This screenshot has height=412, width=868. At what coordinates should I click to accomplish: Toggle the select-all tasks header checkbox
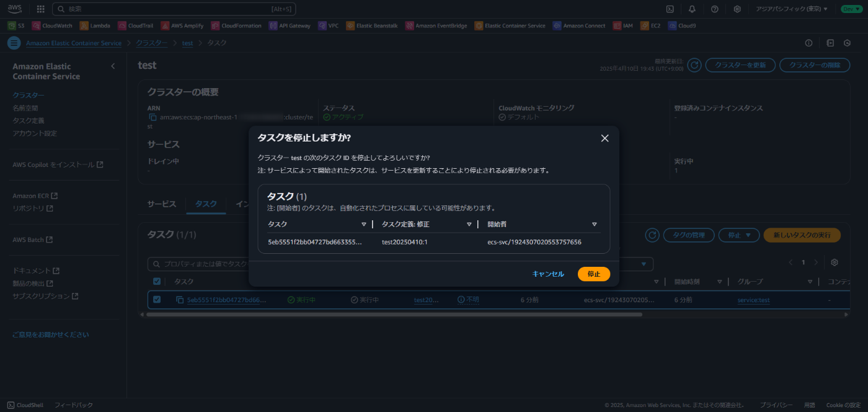(x=157, y=282)
